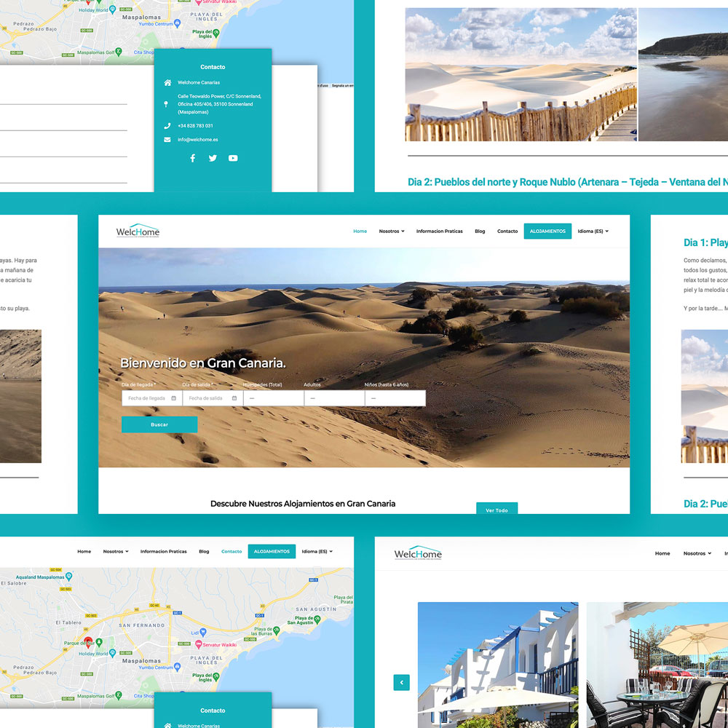The width and height of the screenshot is (728, 728).
Task: Click the Playa de San Agustín map marker
Action: (x=317, y=620)
